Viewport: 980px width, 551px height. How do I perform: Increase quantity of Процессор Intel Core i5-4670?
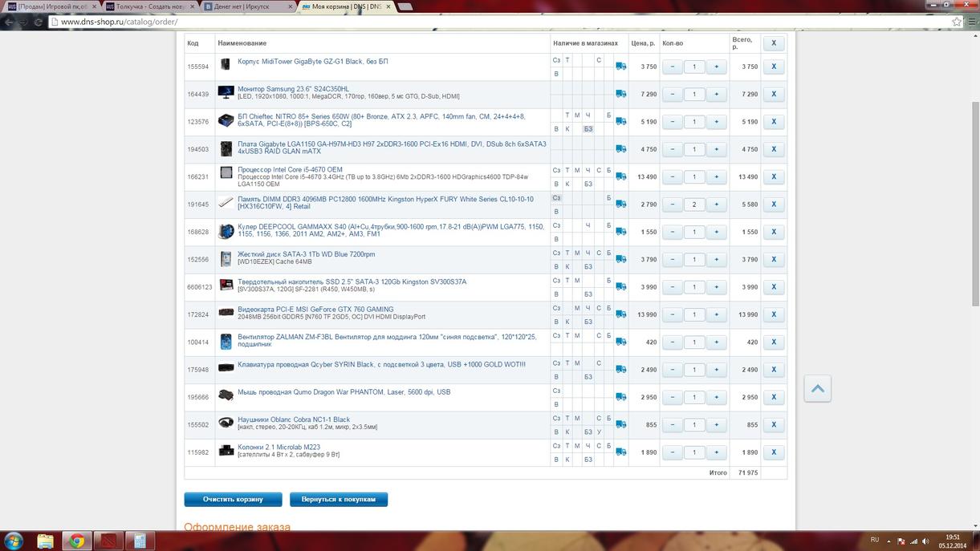pyautogui.click(x=716, y=176)
